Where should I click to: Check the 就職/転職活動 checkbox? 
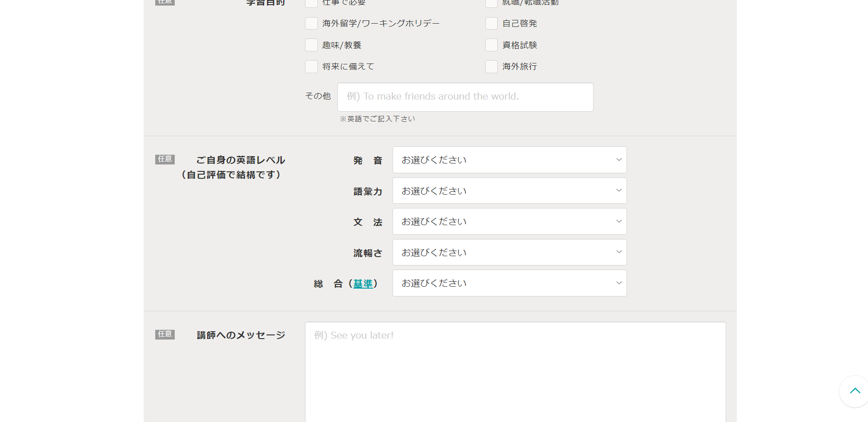tap(491, 3)
